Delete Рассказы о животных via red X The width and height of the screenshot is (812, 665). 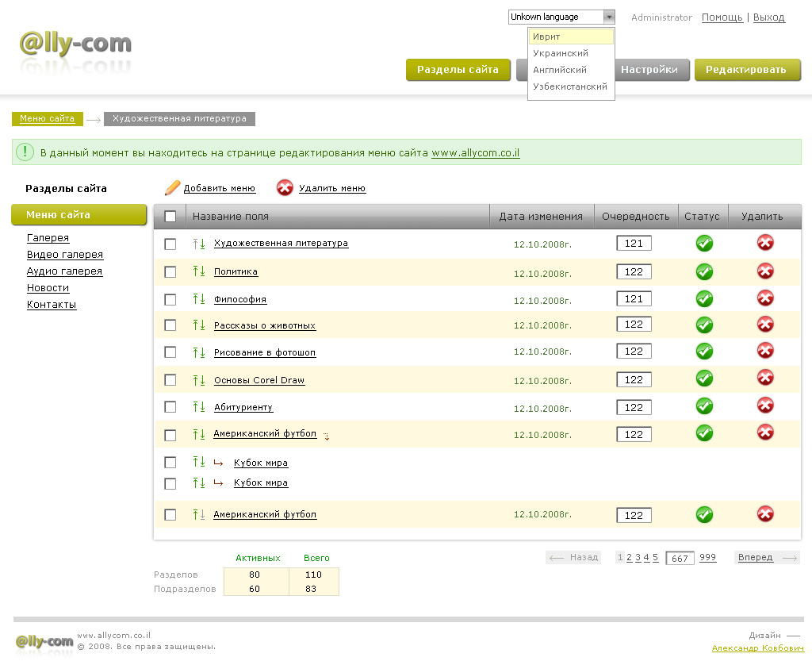pyautogui.click(x=765, y=325)
